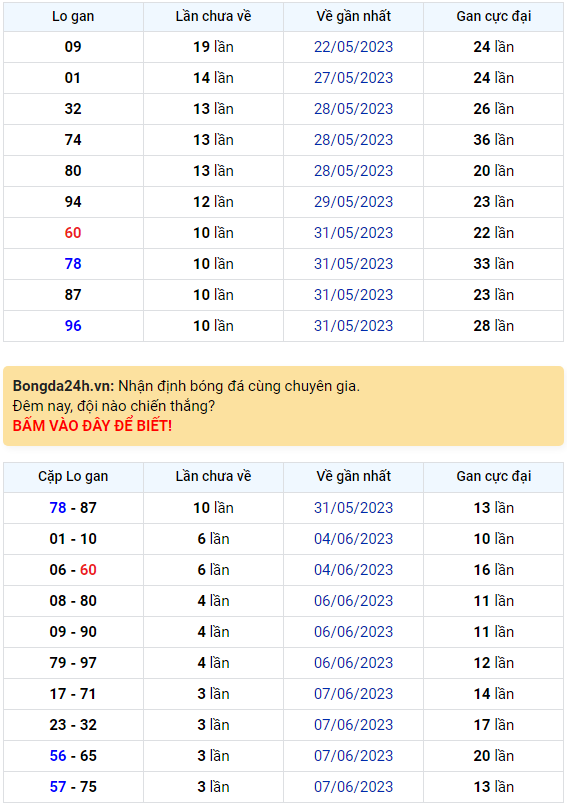567x806 pixels.
Task: Select number 09 in Lo gan column
Action: (x=73, y=47)
